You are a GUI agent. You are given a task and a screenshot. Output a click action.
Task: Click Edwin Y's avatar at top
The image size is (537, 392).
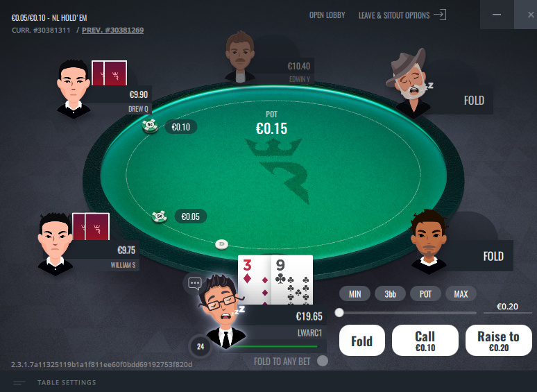(x=240, y=57)
